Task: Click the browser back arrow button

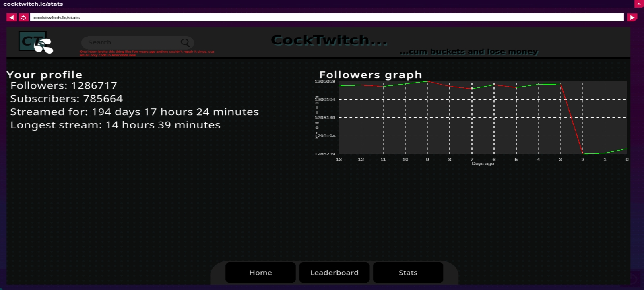Action: coord(11,17)
